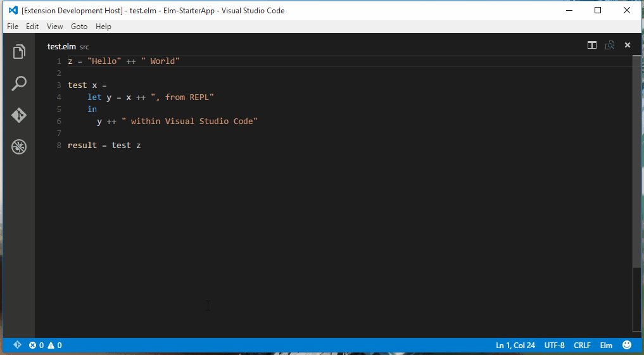Click the git sync icon in the status bar
Viewport: 644px width, 355px height.
click(17, 345)
